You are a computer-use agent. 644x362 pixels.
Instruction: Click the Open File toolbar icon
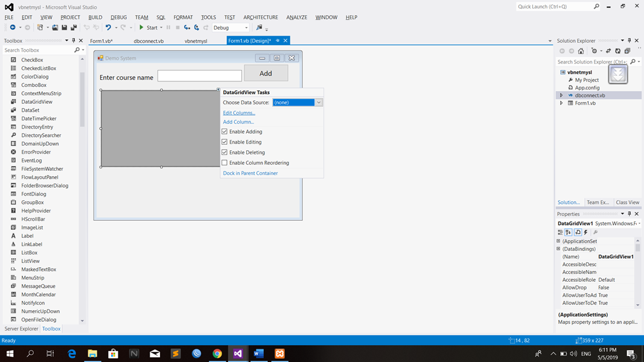click(55, 28)
